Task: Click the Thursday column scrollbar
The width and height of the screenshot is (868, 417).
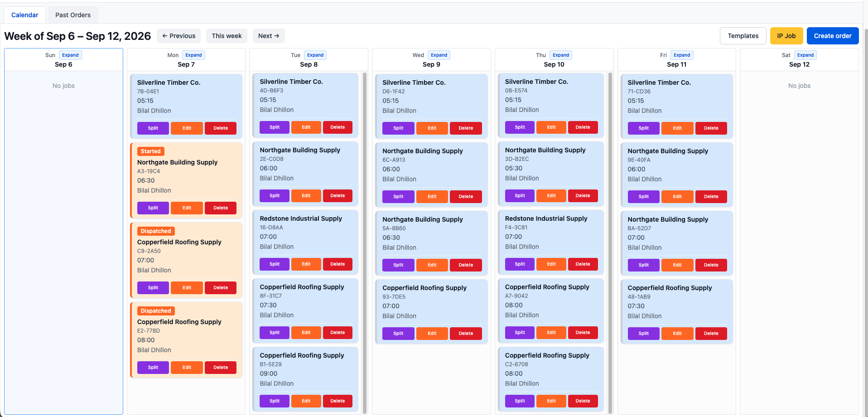Action: (x=610, y=243)
